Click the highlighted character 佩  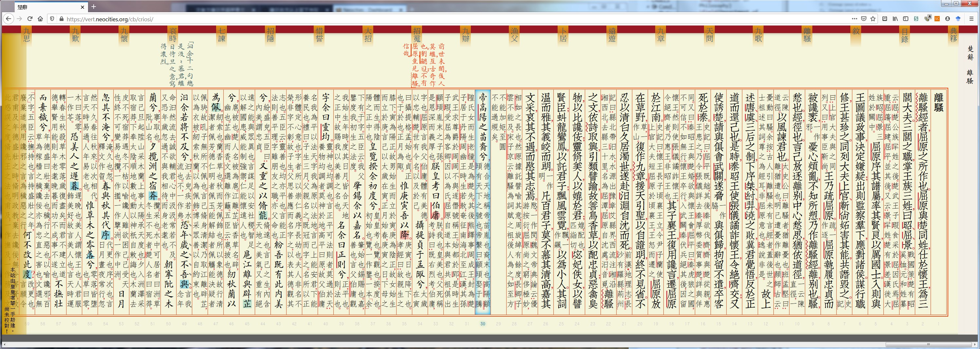tap(216, 107)
